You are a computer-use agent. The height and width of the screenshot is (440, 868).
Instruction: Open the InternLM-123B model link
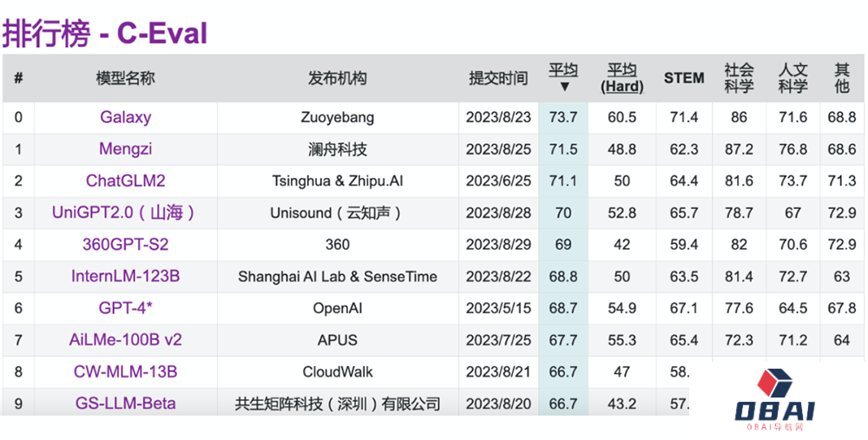(x=126, y=276)
